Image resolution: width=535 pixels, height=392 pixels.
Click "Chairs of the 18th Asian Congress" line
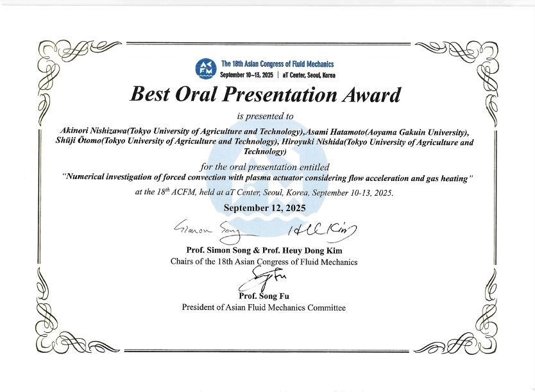264,261
